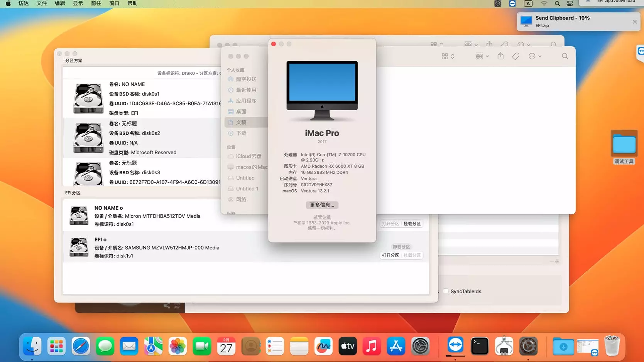Viewport: 644px width, 362px height.
Task: Click the 监管认证 link
Action: 322,217
